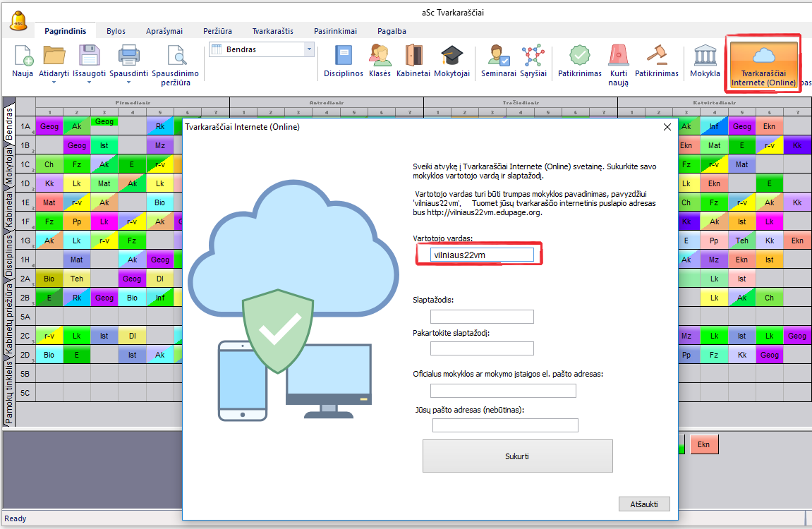Image resolution: width=812 pixels, height=529 pixels.
Task: Click the Seminarai icon in ribbon
Action: tap(499, 56)
